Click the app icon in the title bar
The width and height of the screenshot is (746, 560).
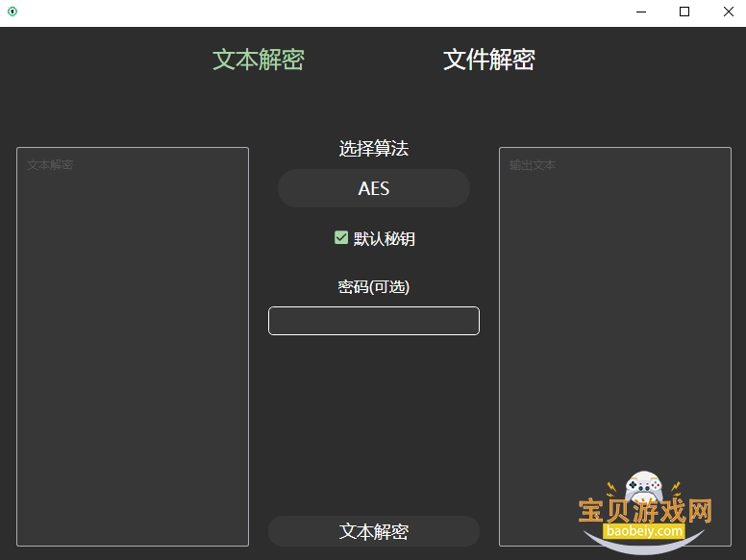click(x=12, y=12)
